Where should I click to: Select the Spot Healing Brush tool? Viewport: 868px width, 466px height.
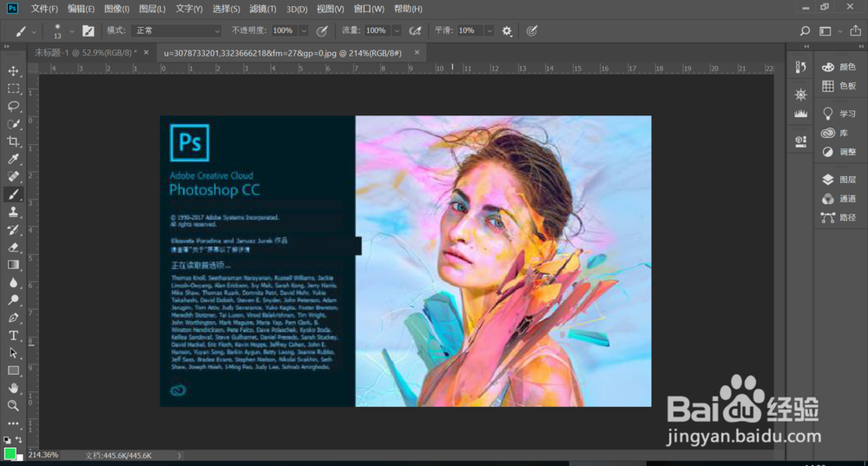coord(13,176)
